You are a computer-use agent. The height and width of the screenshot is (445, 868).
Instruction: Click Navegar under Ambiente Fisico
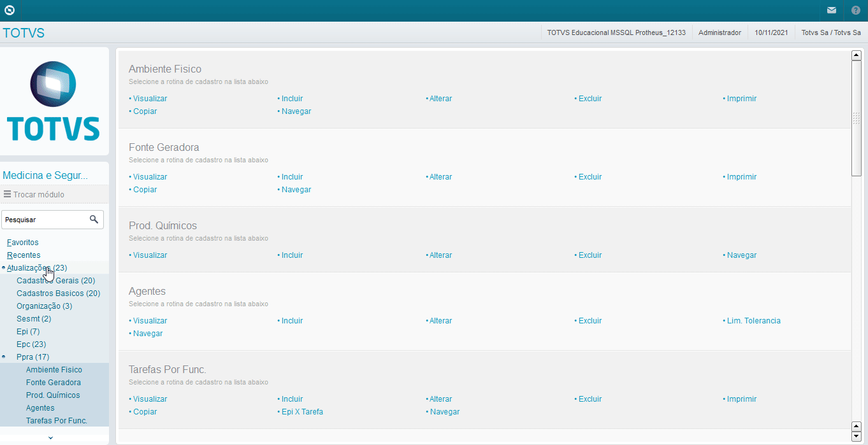(296, 111)
